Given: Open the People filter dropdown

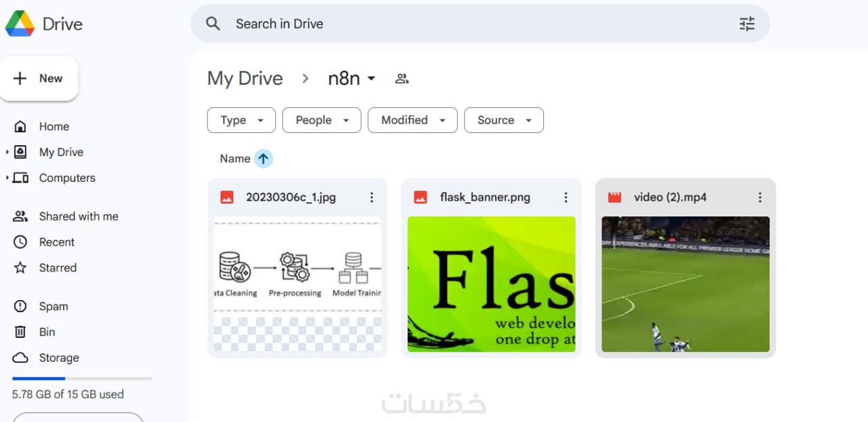Looking at the screenshot, I should [x=321, y=120].
